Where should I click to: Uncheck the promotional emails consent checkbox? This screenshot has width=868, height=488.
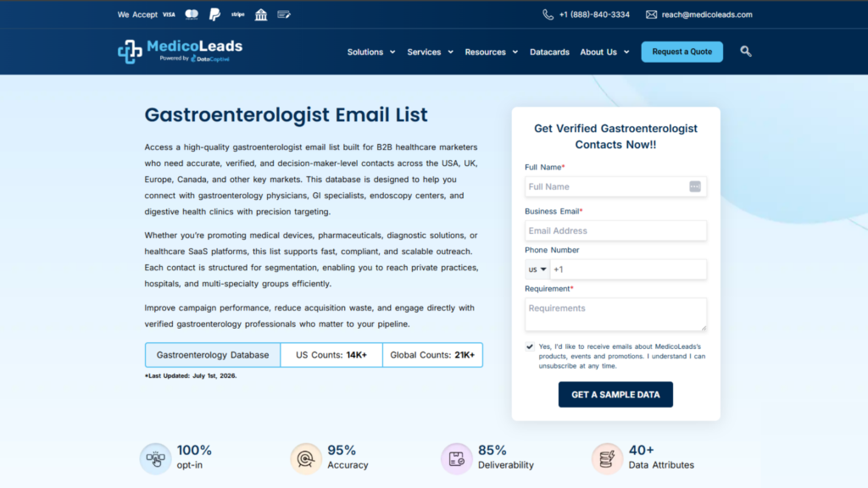coord(530,347)
